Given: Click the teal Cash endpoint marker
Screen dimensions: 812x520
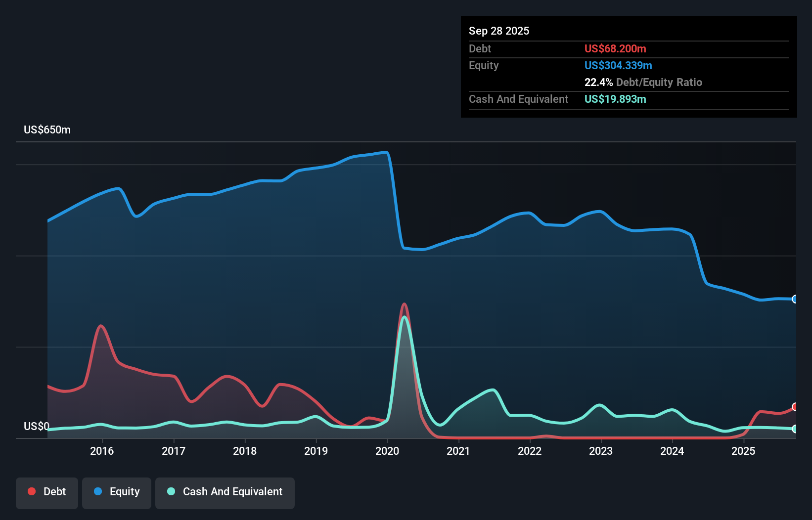Looking at the screenshot, I should pos(795,429).
